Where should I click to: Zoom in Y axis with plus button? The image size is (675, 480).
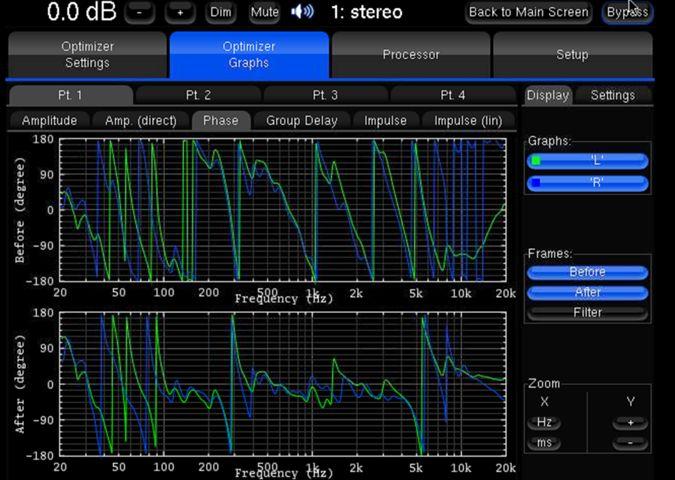tap(630, 423)
